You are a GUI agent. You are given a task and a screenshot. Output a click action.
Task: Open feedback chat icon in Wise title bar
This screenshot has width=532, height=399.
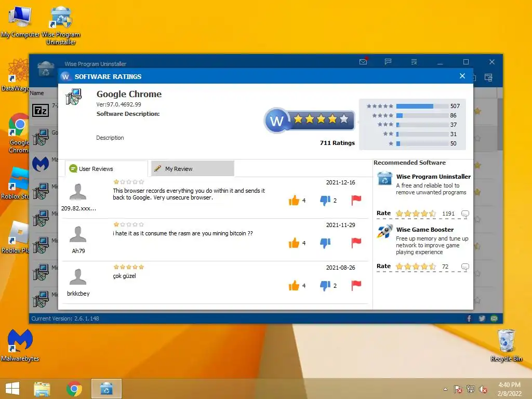(388, 61)
